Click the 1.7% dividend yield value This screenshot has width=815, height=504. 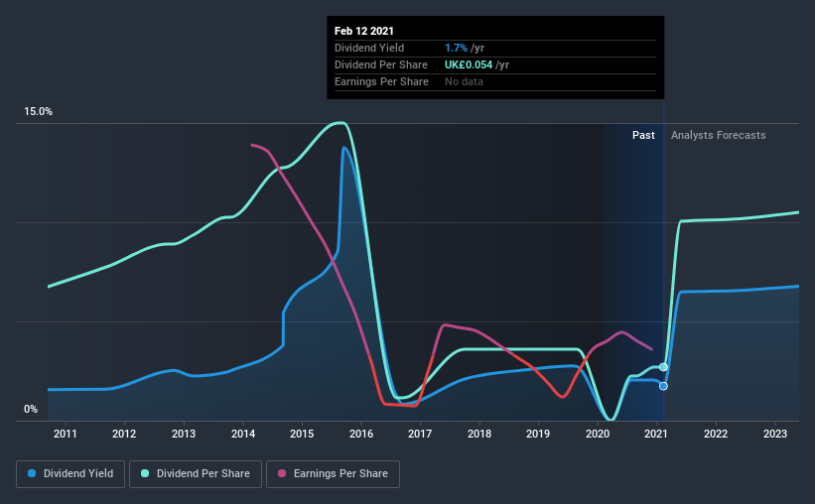point(456,48)
